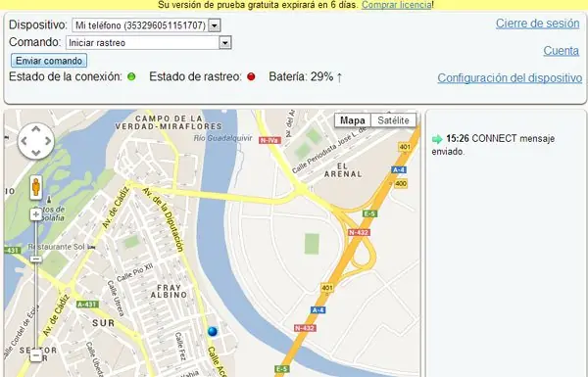Click the Mi teléfono device selection box

tap(146, 25)
